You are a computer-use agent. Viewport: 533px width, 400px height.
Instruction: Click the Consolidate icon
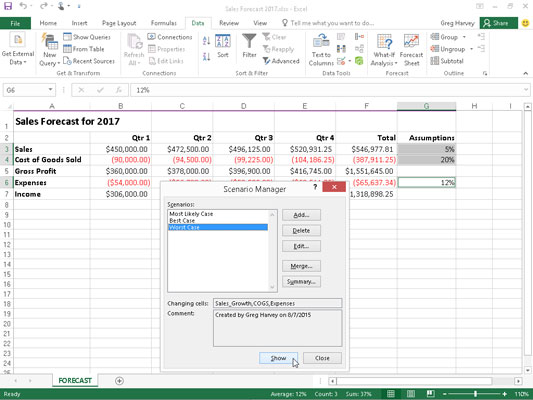(x=359, y=37)
